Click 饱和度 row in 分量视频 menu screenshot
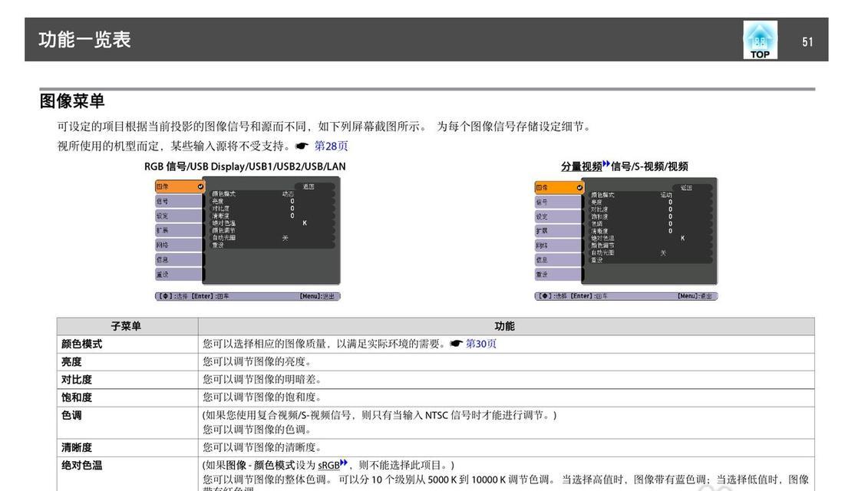 click(649, 216)
